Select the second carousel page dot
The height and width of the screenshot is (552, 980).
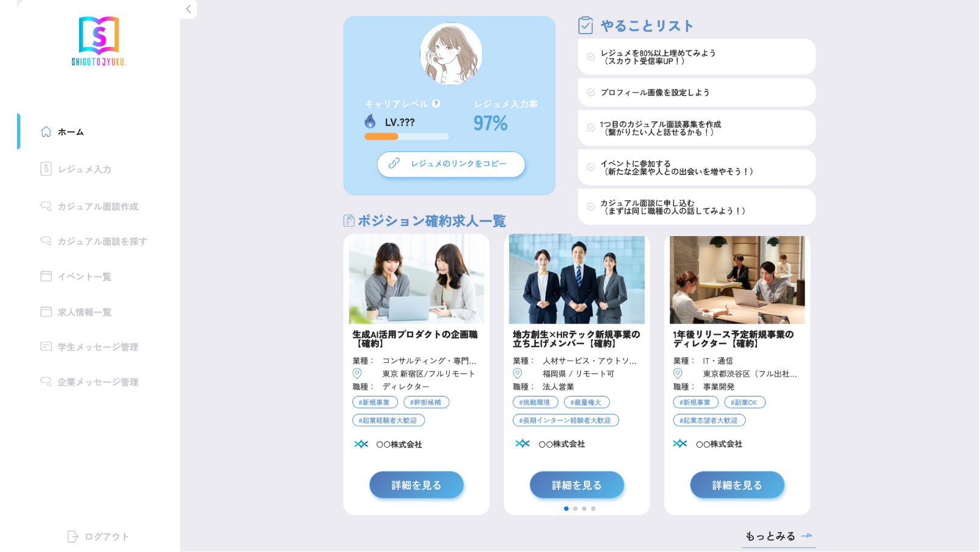click(x=575, y=509)
